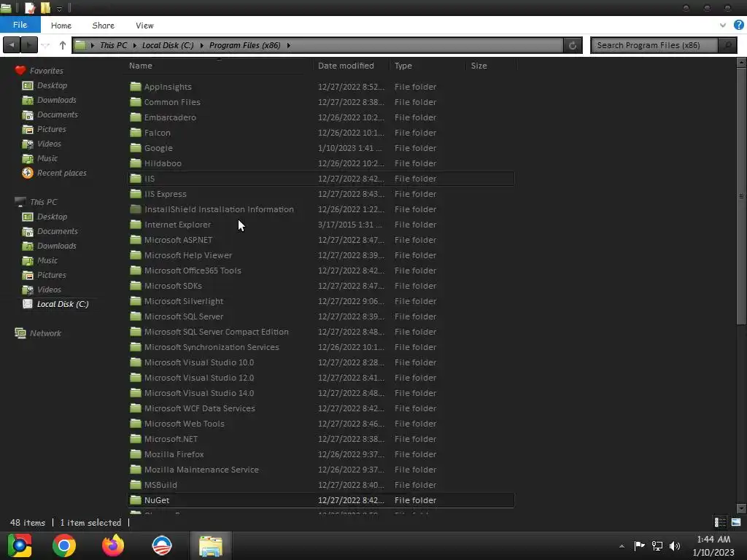Select the Microsoft Office365 Tools folder
The height and width of the screenshot is (560, 747).
coord(193,271)
